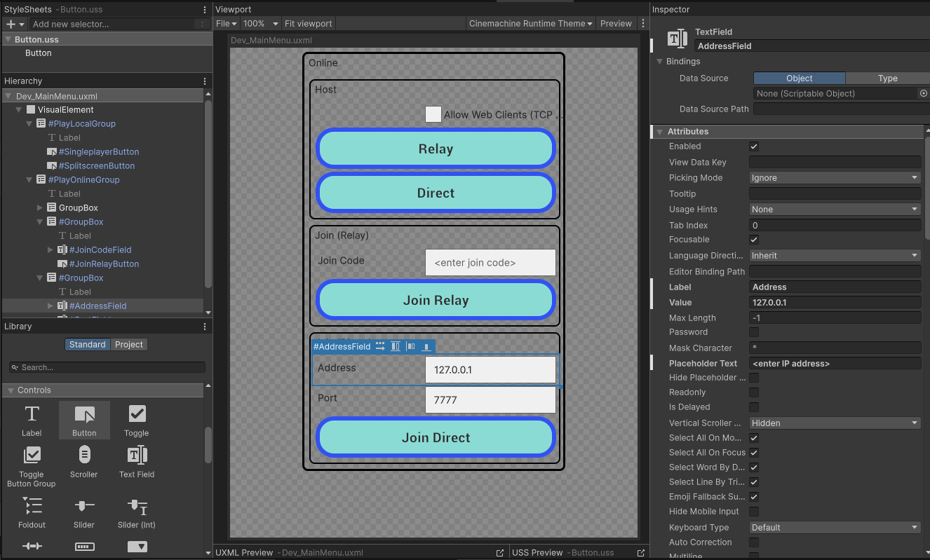Pop out the UXML Preview pane

click(x=500, y=552)
